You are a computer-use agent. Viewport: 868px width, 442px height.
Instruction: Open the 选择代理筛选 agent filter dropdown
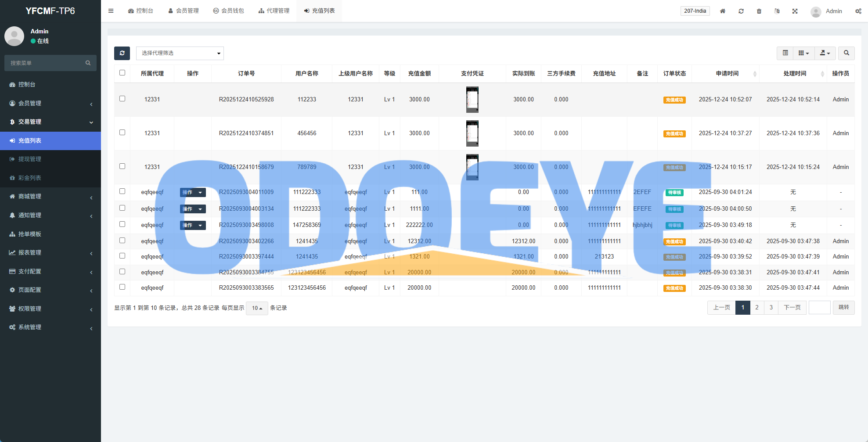[180, 53]
